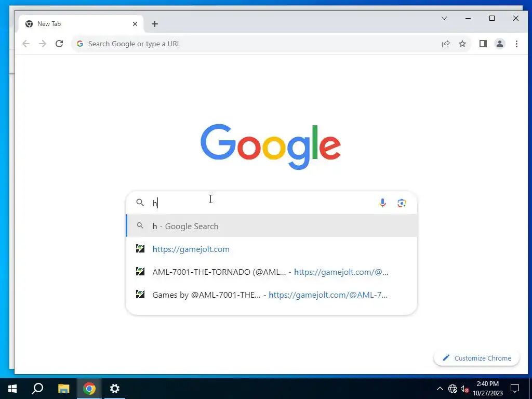The width and height of the screenshot is (532, 399).
Task: Open Google Lens image search icon
Action: coord(402,203)
